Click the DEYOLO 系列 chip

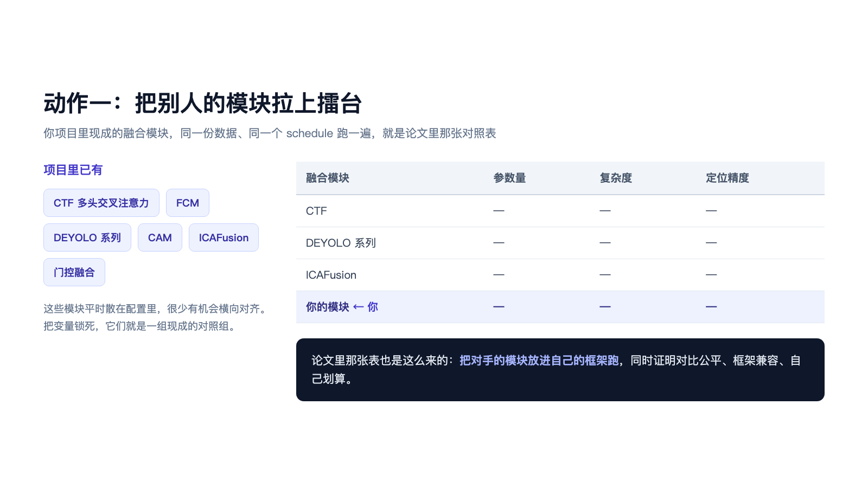click(x=87, y=237)
